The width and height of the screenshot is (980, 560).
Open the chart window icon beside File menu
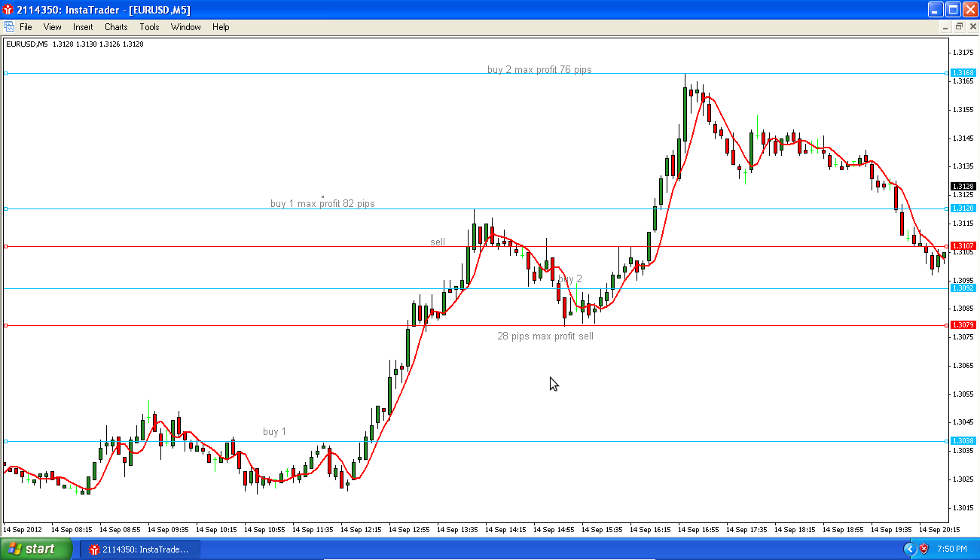pos(8,26)
